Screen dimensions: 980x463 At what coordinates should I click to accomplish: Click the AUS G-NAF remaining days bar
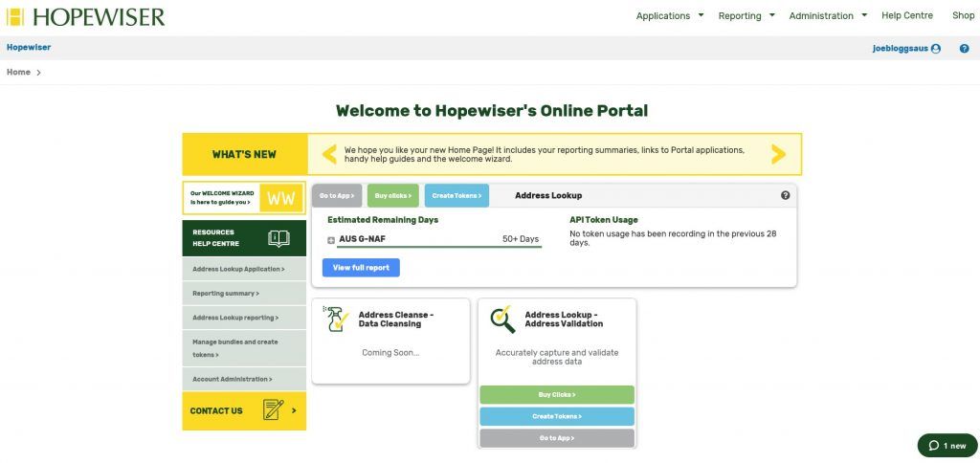click(x=438, y=248)
